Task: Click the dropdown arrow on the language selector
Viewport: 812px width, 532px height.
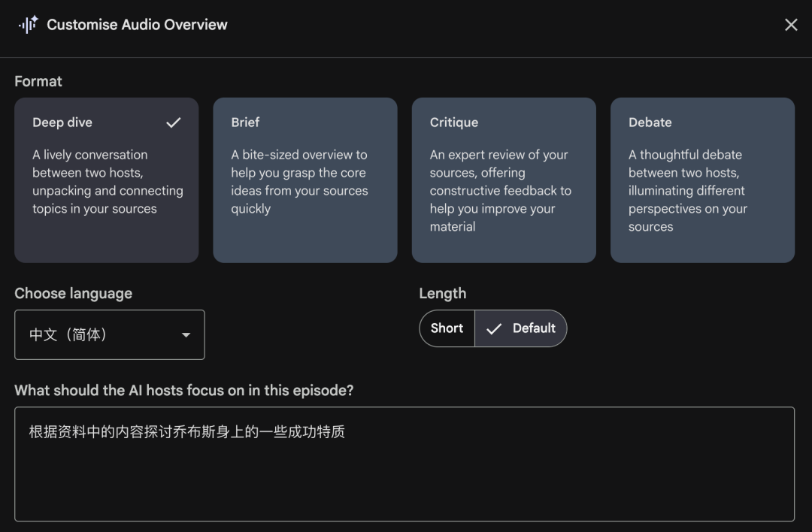Action: [x=185, y=335]
